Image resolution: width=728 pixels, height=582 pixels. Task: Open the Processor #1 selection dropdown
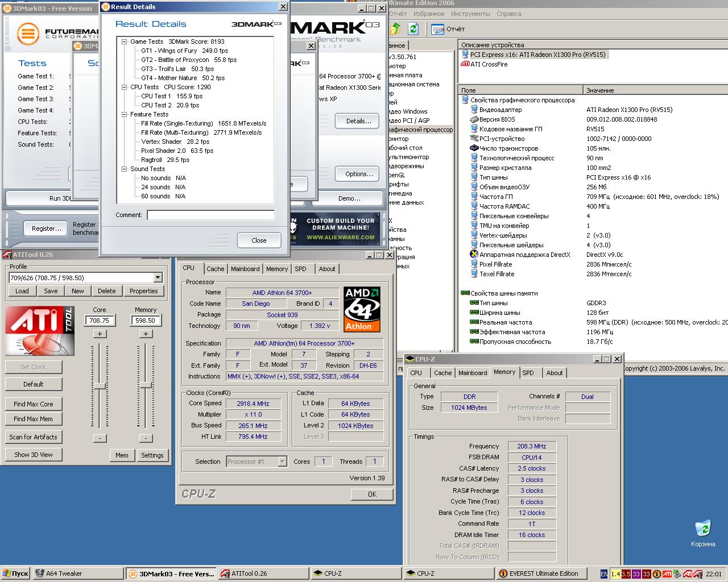tap(282, 462)
